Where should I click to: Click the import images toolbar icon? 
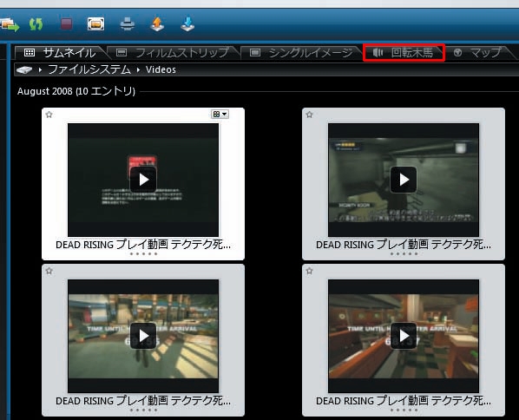10,24
